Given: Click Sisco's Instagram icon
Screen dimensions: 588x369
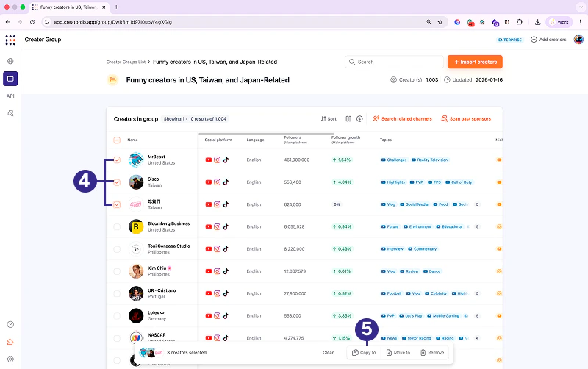Looking at the screenshot, I should [x=217, y=182].
